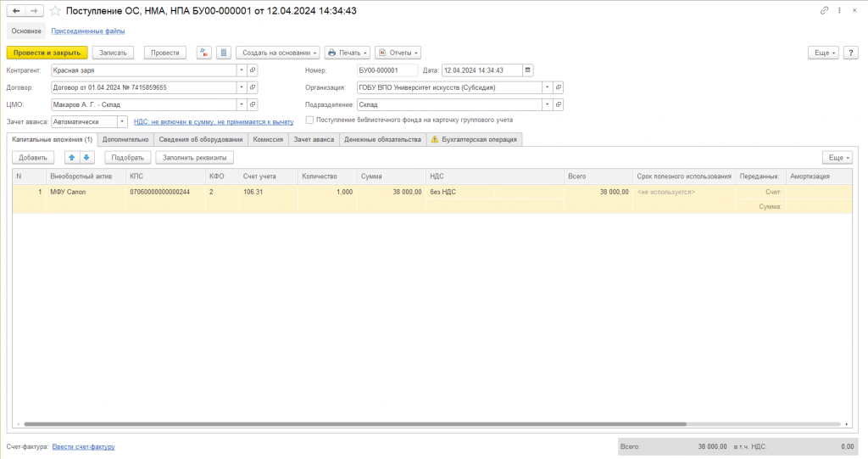Copy the document link with the chain icon
This screenshot has width=868, height=459.
coord(824,10)
